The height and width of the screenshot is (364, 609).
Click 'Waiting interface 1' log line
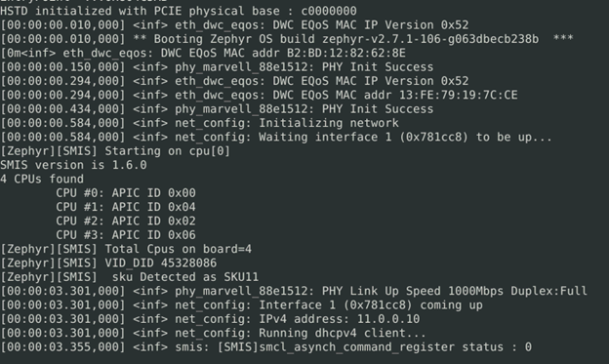276,138
